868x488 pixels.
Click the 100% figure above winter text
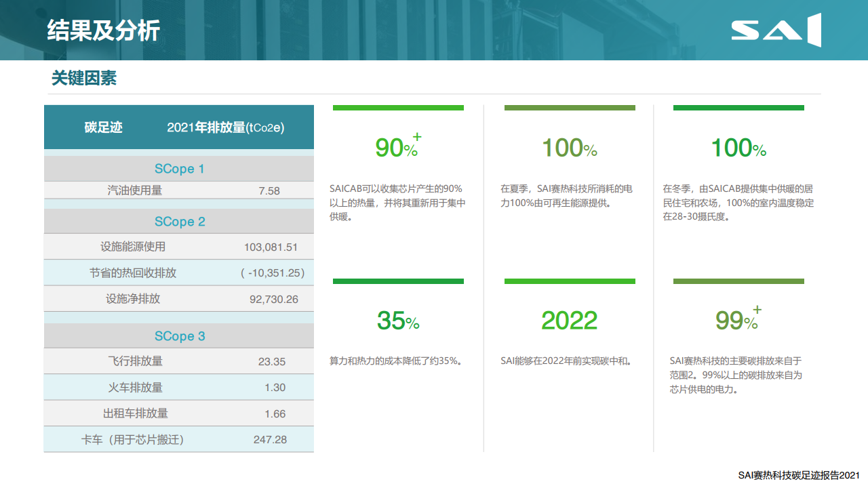(x=738, y=148)
